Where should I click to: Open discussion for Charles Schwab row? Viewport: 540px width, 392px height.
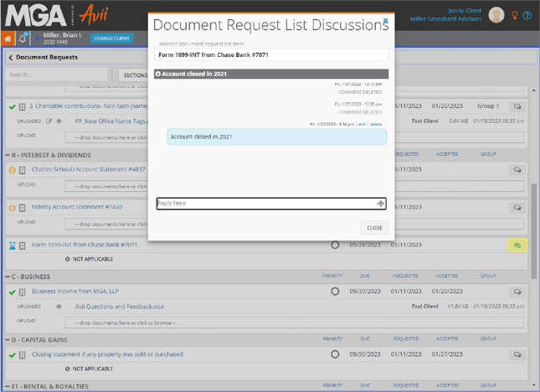(x=517, y=170)
